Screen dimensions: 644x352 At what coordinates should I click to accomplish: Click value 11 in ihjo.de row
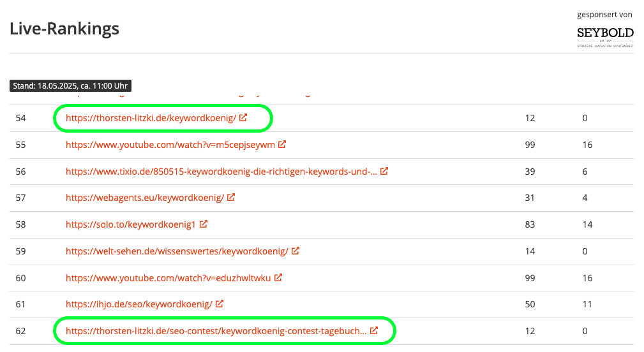tap(587, 304)
